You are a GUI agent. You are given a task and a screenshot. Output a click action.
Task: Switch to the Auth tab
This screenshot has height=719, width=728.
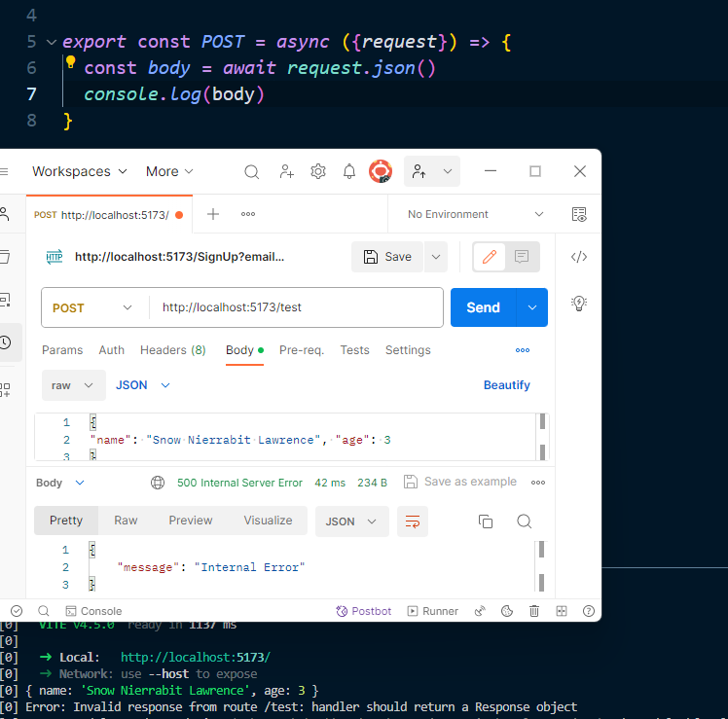point(111,350)
